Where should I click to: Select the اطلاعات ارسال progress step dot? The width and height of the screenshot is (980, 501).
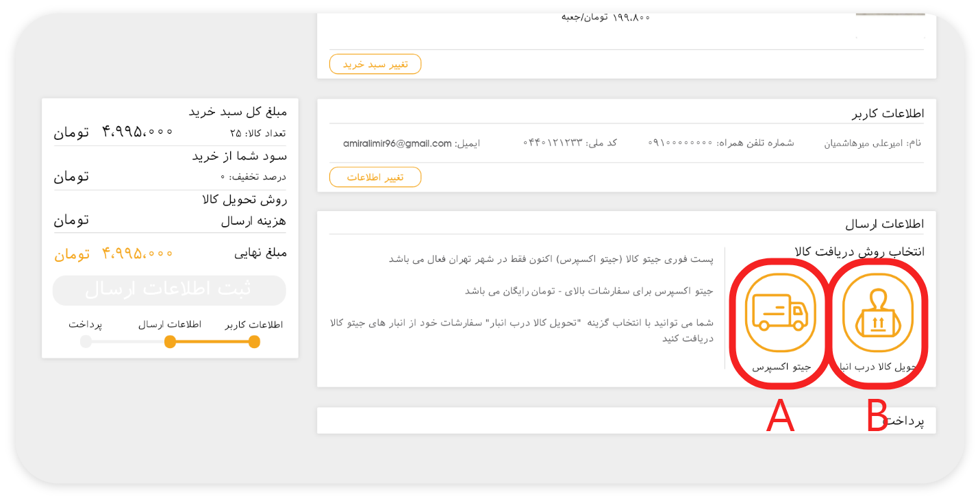(x=170, y=341)
